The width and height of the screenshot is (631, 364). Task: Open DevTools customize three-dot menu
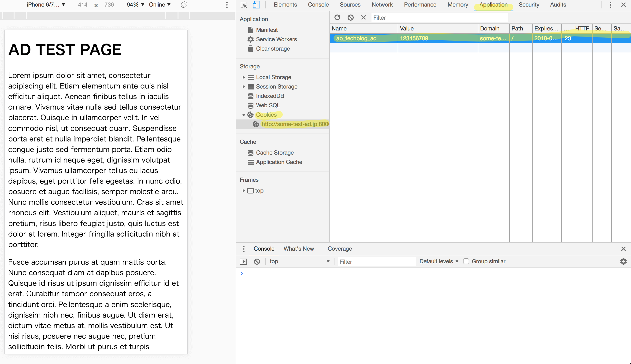click(610, 5)
